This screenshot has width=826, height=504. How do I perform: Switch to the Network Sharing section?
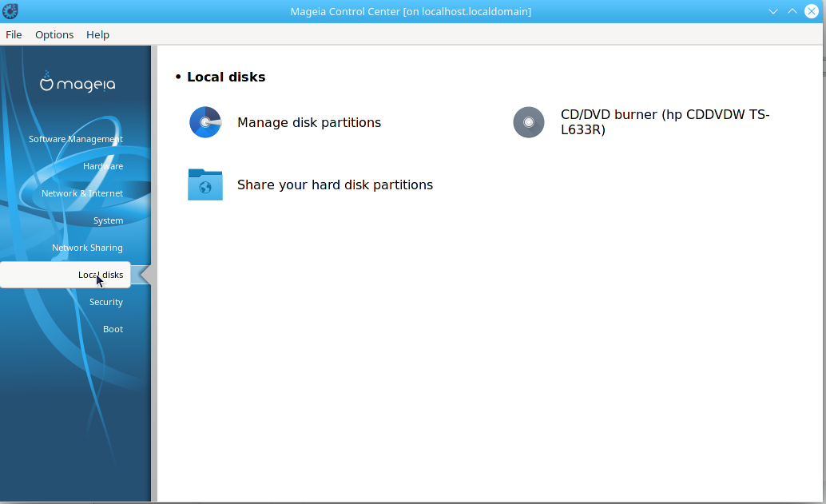pyautogui.click(x=87, y=248)
